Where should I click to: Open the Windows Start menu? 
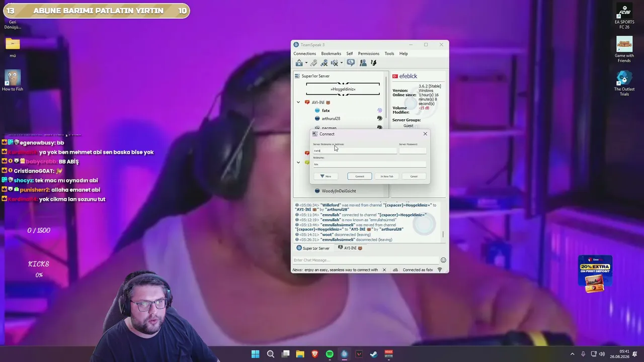[x=255, y=354]
